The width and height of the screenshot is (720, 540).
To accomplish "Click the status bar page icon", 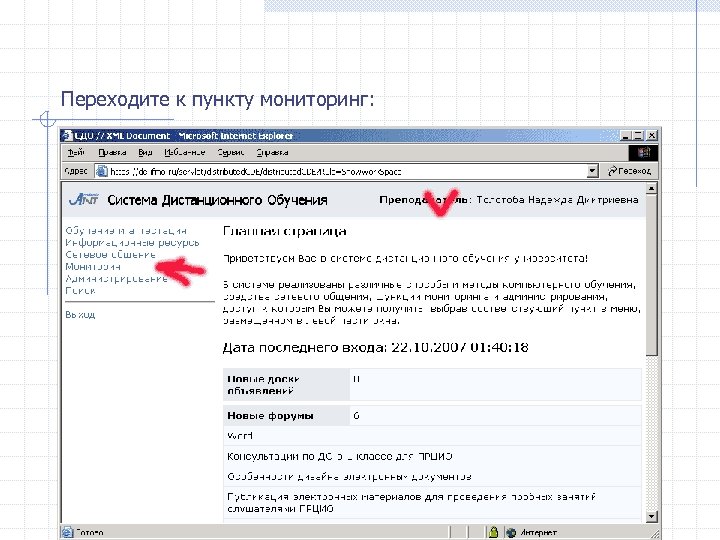I will [x=68, y=532].
